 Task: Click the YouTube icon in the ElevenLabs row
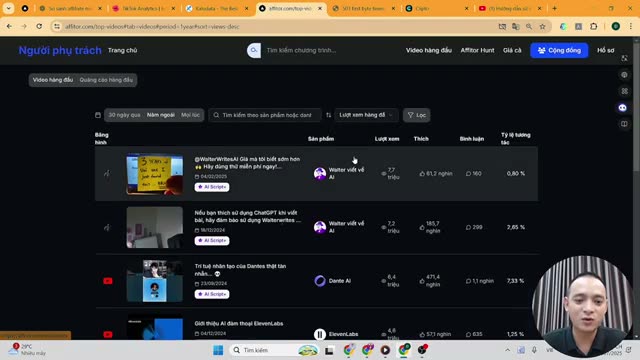pyautogui.click(x=108, y=334)
